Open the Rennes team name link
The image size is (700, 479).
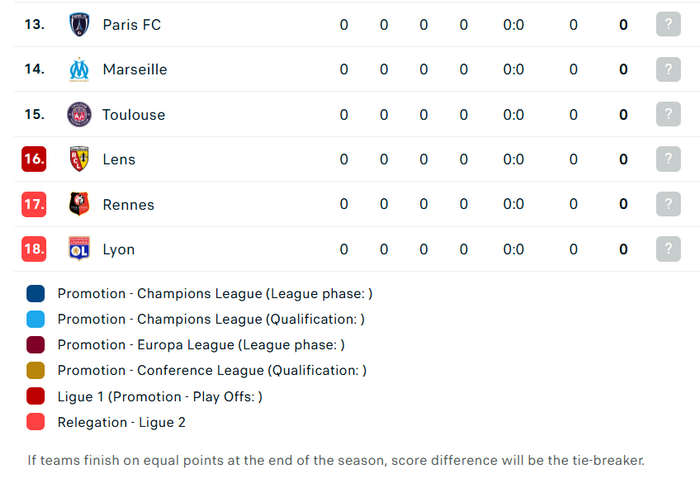129,204
